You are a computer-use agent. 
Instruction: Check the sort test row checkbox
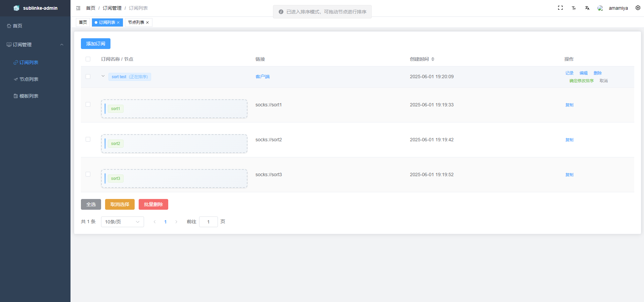(x=88, y=77)
